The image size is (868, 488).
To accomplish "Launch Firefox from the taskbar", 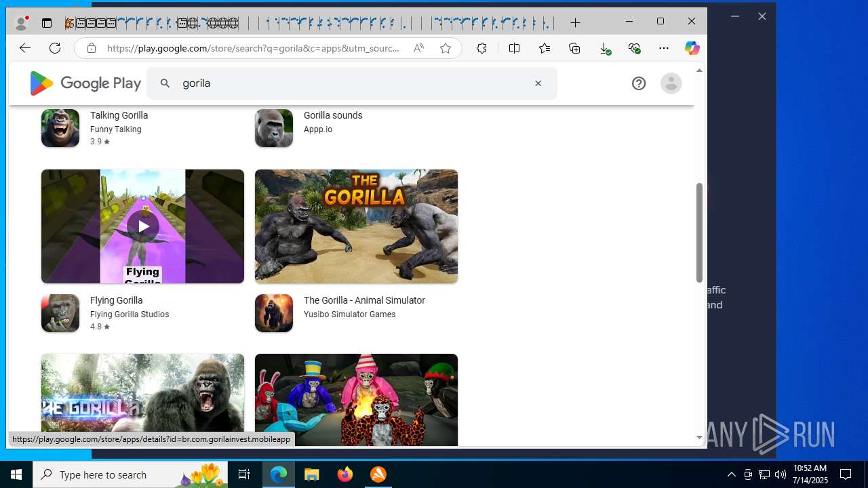I will point(345,474).
